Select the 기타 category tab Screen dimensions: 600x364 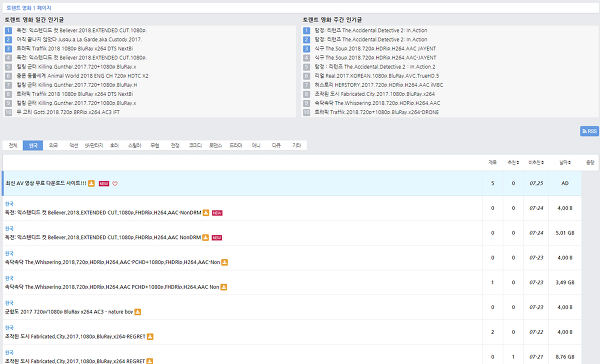297,145
